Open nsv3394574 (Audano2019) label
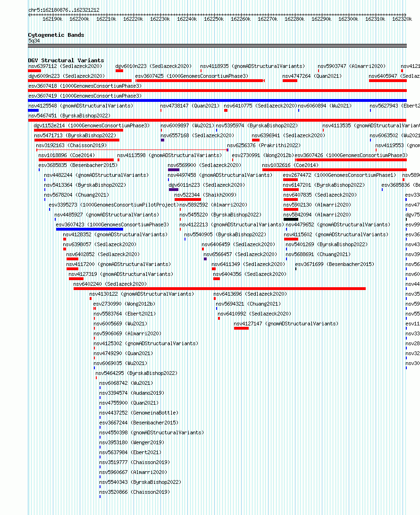This screenshot has width=420, height=515. (x=132, y=393)
